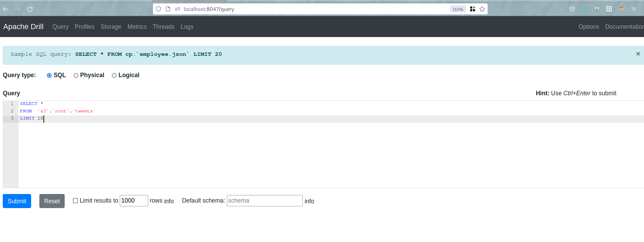
Task: Open the Documentation nav link
Action: (624, 27)
